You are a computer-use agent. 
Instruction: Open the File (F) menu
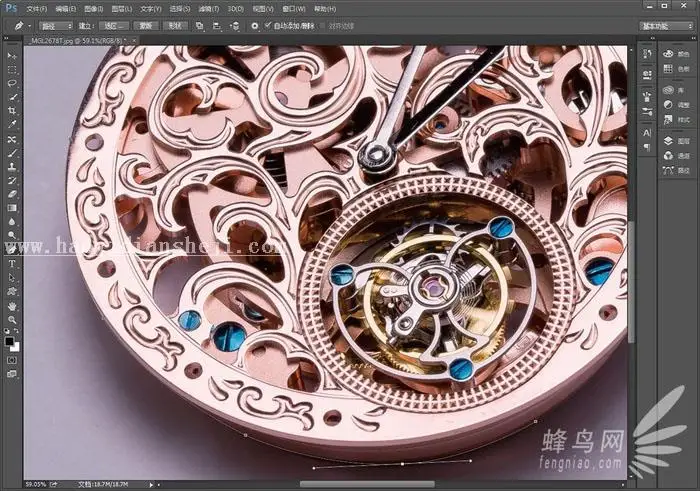[x=37, y=9]
